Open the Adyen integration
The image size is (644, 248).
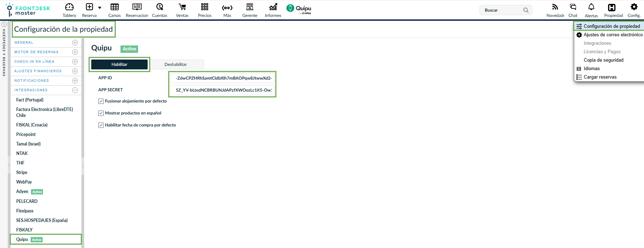pyautogui.click(x=22, y=192)
